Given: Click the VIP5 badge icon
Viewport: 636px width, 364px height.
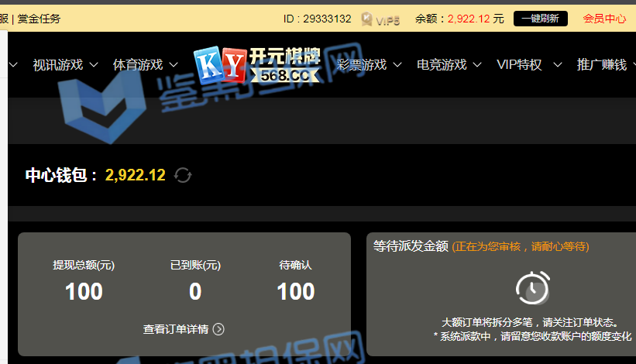Looking at the screenshot, I should pos(380,19).
